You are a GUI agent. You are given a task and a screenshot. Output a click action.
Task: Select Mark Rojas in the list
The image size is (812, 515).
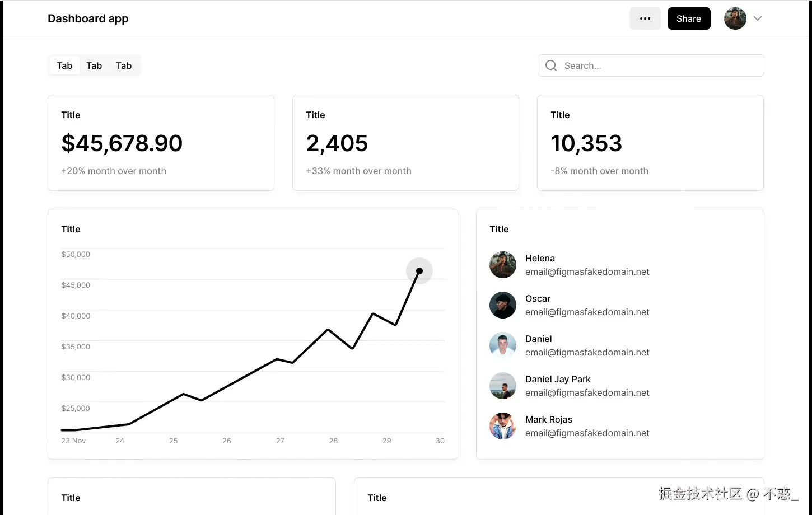coord(549,420)
